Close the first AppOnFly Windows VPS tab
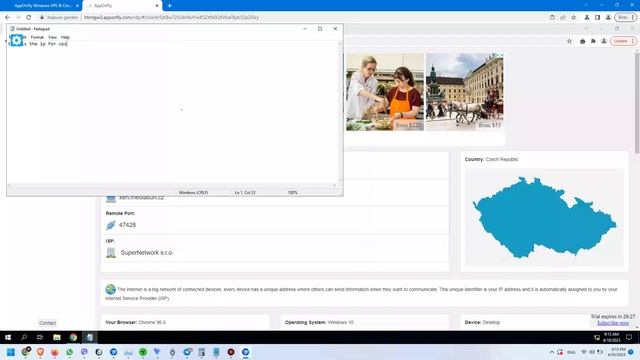This screenshot has height=360, width=640. pyautogui.click(x=77, y=6)
